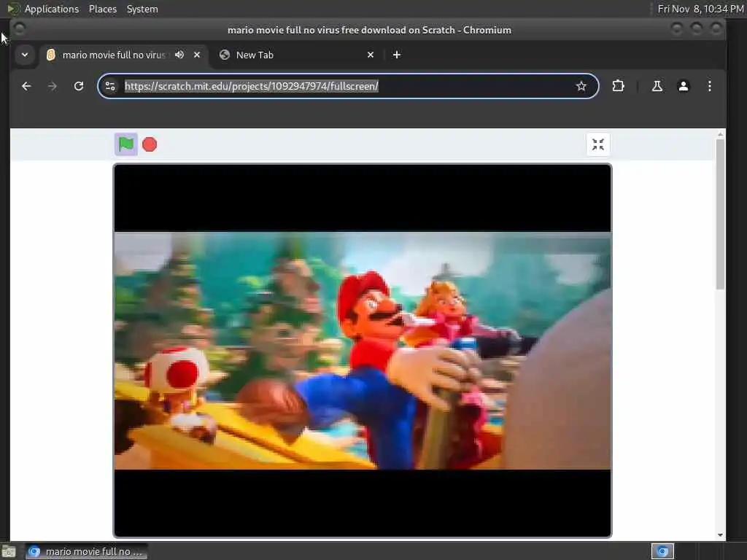
Task: Open site information icon in address bar
Action: pyautogui.click(x=110, y=86)
